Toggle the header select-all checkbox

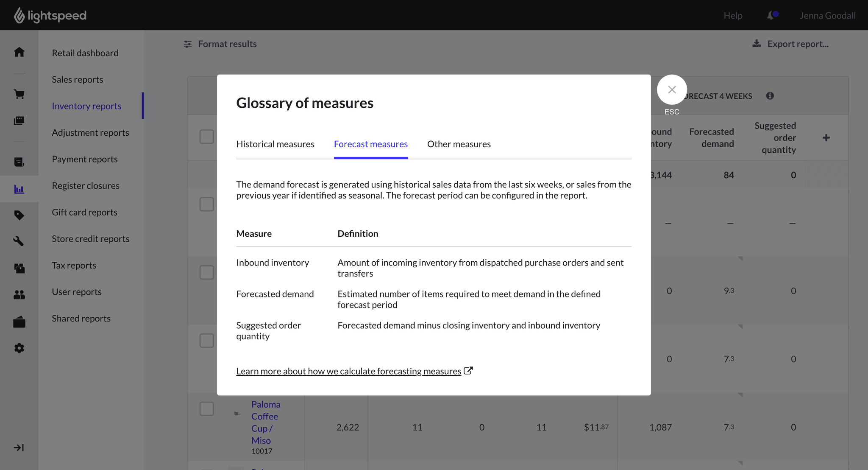(207, 137)
